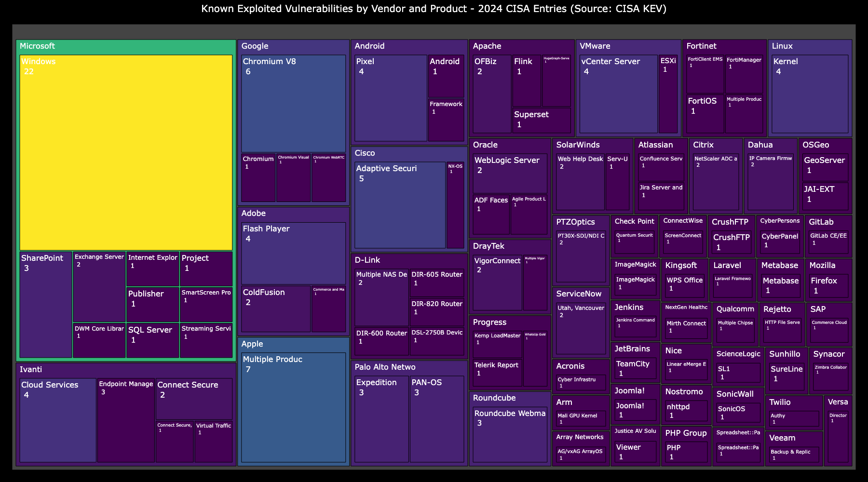Click the Oracle WebLogic Server block
This screenshot has width=868, height=482.
tap(509, 171)
